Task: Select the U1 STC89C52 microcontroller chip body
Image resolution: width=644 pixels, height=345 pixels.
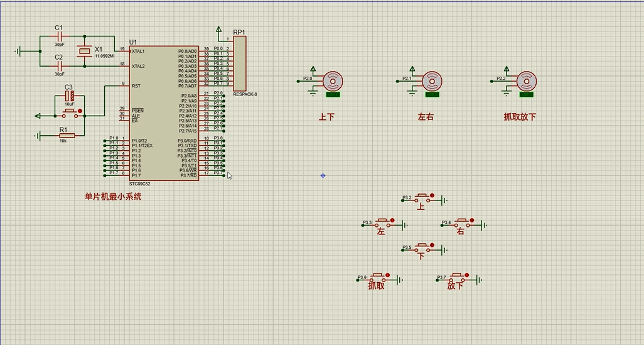Action: click(x=163, y=113)
